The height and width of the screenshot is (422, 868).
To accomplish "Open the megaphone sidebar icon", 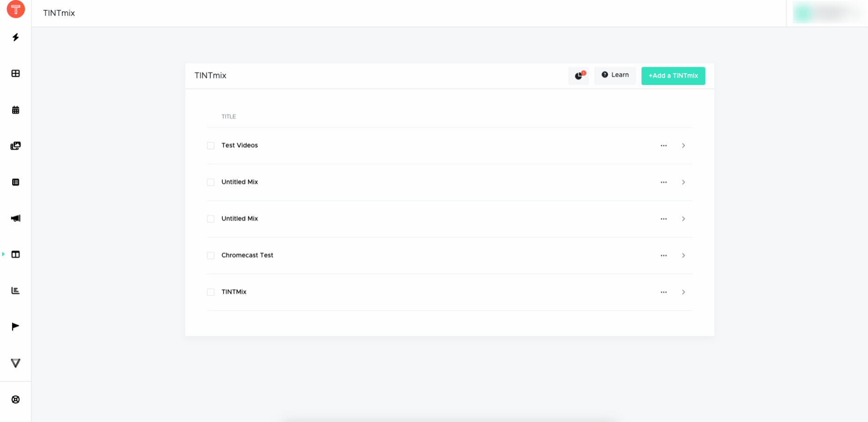I will pyautogui.click(x=15, y=218).
